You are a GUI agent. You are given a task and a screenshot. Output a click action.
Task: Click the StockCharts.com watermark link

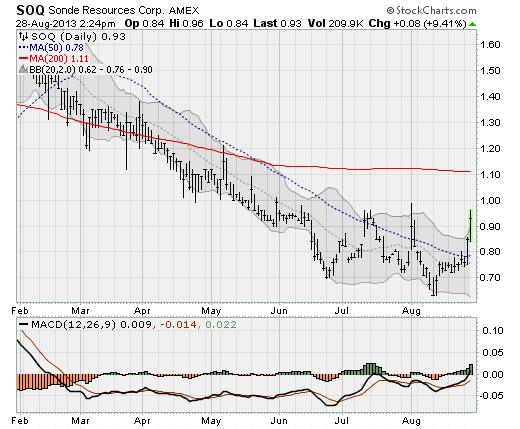431,11
